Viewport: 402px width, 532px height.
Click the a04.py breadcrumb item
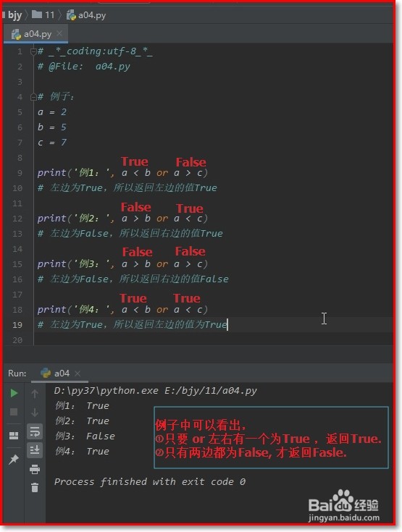point(86,15)
